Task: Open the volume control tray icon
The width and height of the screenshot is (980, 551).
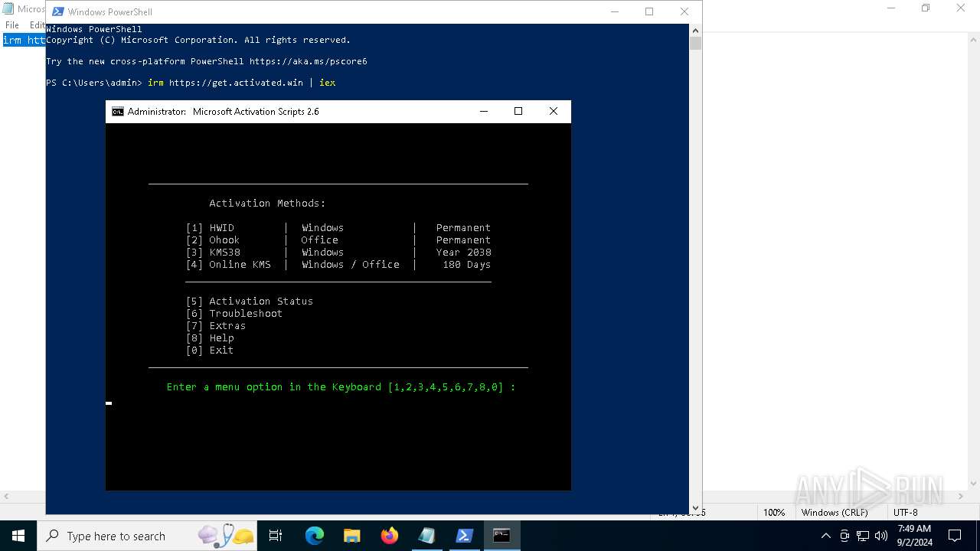Action: (881, 536)
